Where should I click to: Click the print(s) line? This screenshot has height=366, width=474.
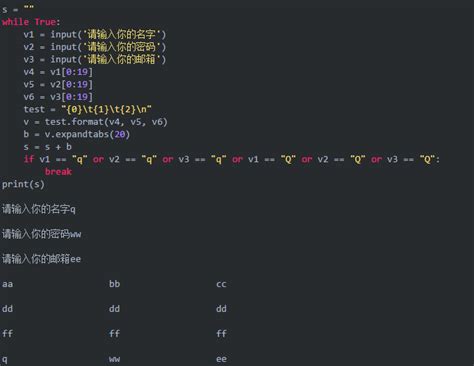pyautogui.click(x=23, y=184)
